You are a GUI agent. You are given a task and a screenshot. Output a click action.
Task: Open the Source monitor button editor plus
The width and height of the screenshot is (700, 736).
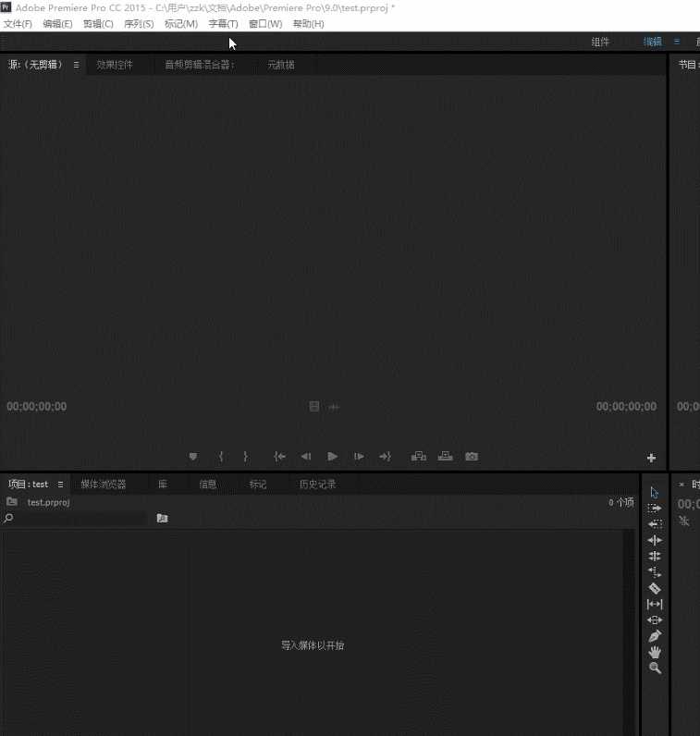[x=651, y=458]
